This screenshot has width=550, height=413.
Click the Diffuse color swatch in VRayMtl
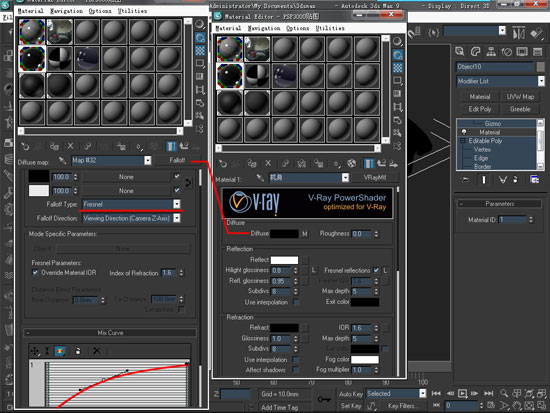(x=284, y=234)
